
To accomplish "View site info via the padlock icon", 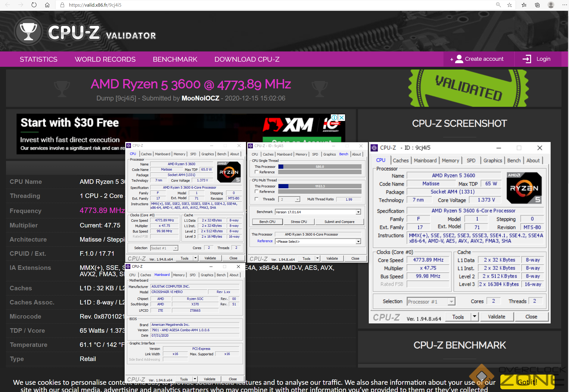I will click(62, 5).
